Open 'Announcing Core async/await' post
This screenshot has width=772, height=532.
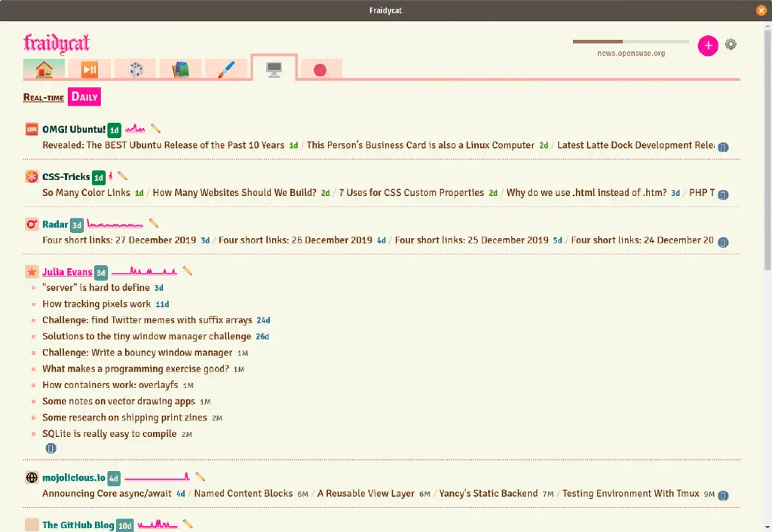(x=107, y=493)
